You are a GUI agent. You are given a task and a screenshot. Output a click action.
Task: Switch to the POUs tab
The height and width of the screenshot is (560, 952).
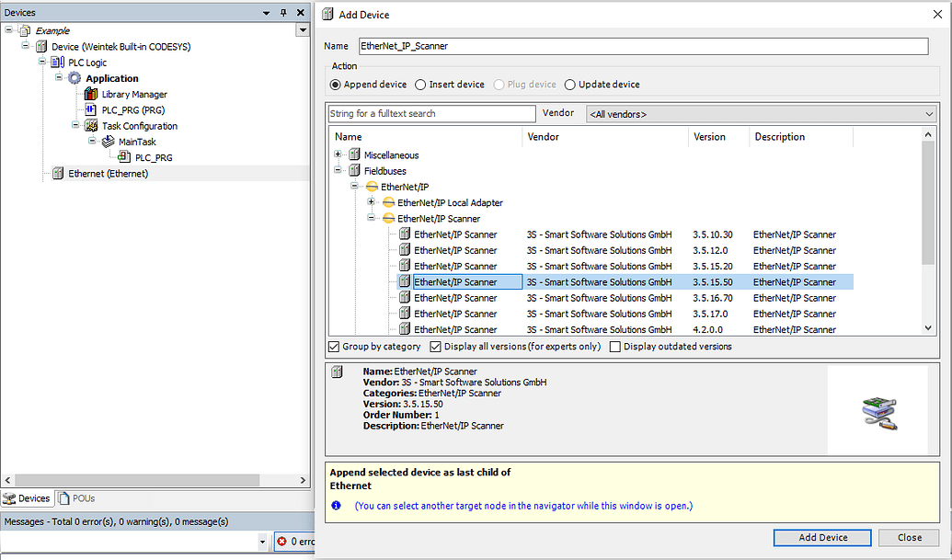click(75, 497)
